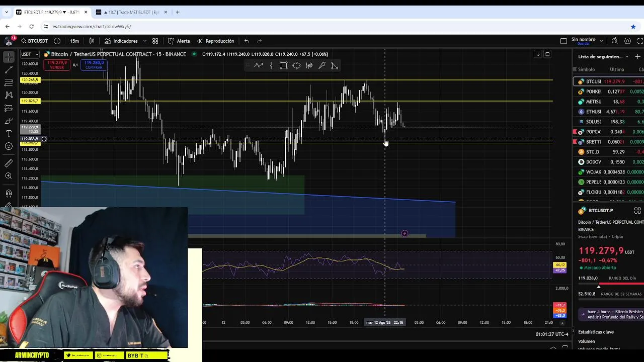Select the text annotation tool
The height and width of the screenshot is (362, 644).
[x=9, y=133]
